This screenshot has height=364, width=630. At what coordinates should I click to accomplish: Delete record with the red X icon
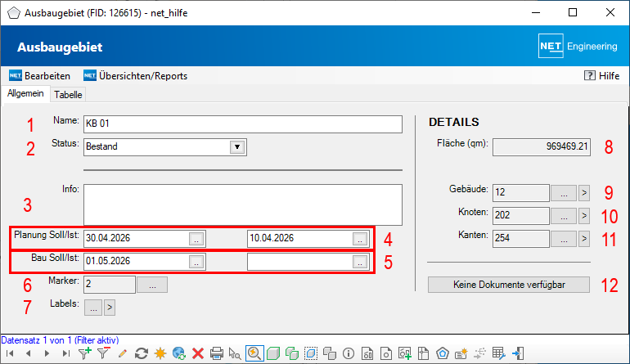(x=198, y=353)
